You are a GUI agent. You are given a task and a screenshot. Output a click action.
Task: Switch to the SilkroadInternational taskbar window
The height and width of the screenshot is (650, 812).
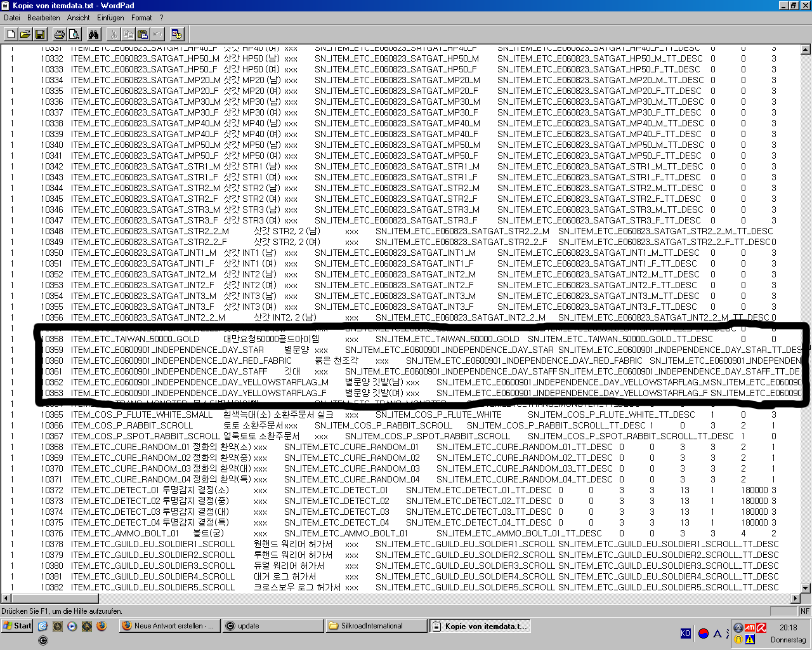point(376,626)
